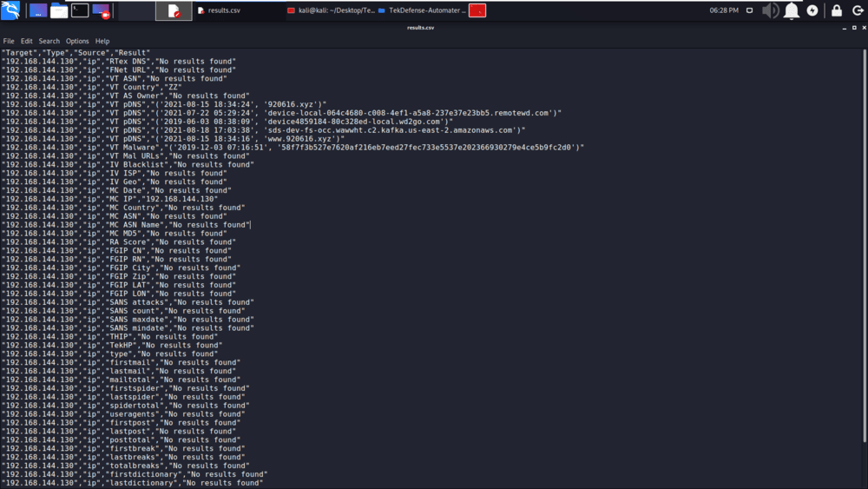Open the Search menu
This screenshot has height=489, width=868.
pyautogui.click(x=49, y=41)
